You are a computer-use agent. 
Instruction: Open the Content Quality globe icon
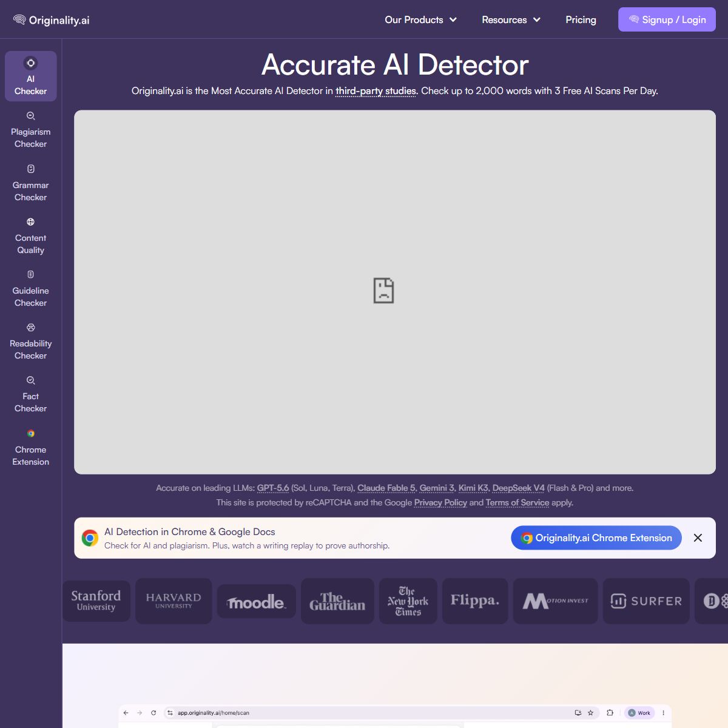(30, 222)
